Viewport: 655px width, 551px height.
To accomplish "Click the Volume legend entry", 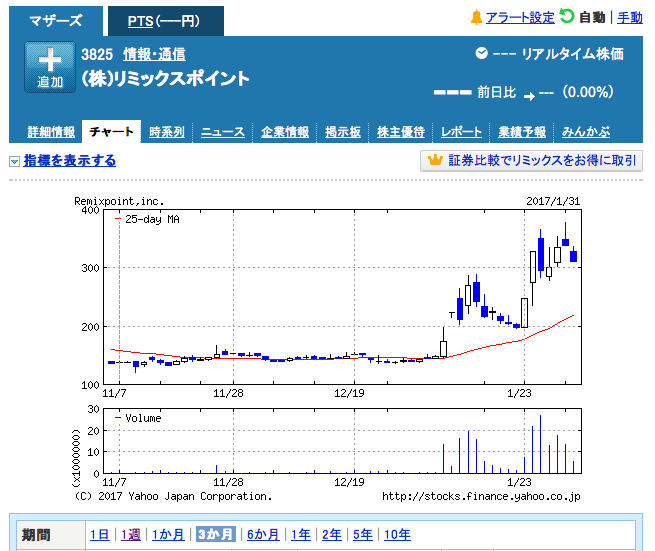I will point(138,418).
